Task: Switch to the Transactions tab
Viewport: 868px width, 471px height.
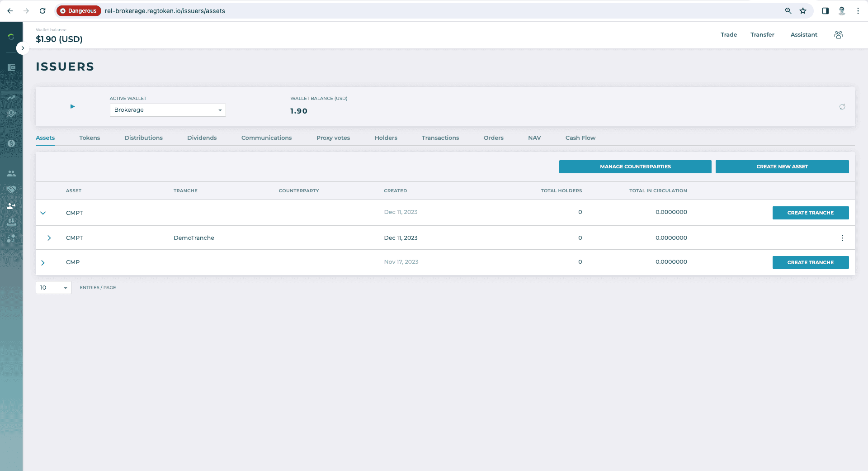Action: click(x=440, y=138)
